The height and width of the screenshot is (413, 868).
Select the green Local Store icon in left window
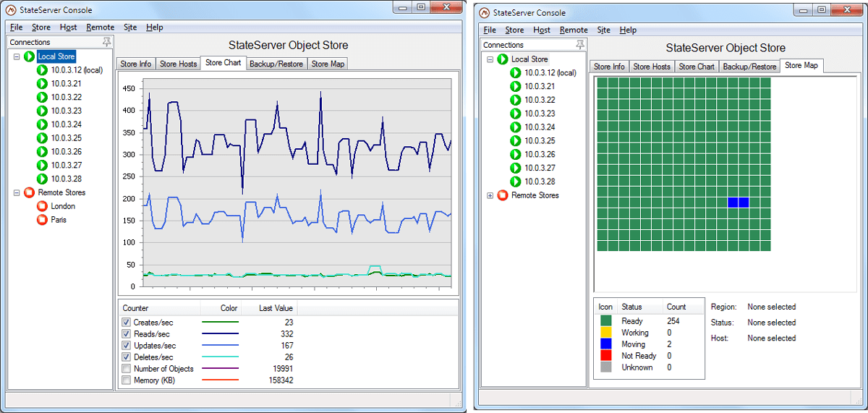pos(29,56)
